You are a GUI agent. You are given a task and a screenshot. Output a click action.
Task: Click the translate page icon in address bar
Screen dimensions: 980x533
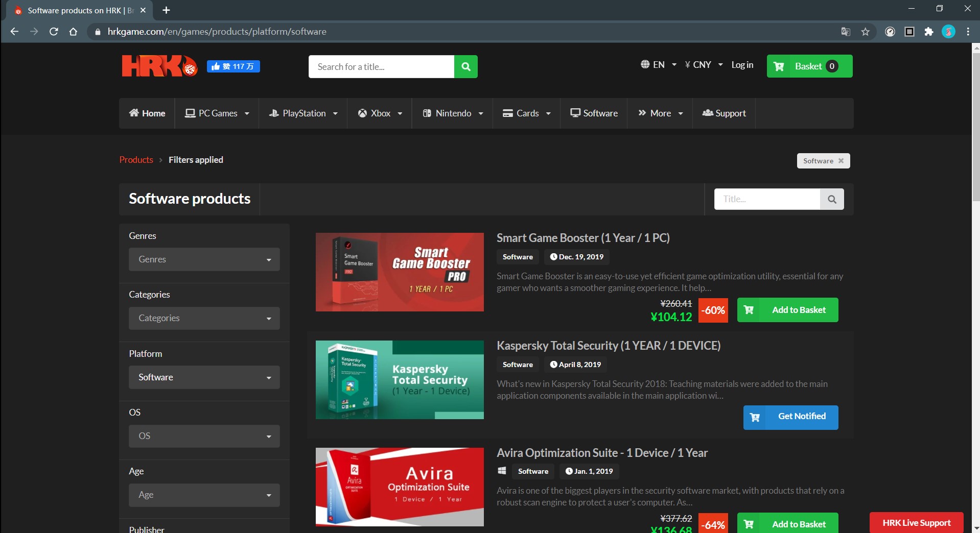coord(846,32)
